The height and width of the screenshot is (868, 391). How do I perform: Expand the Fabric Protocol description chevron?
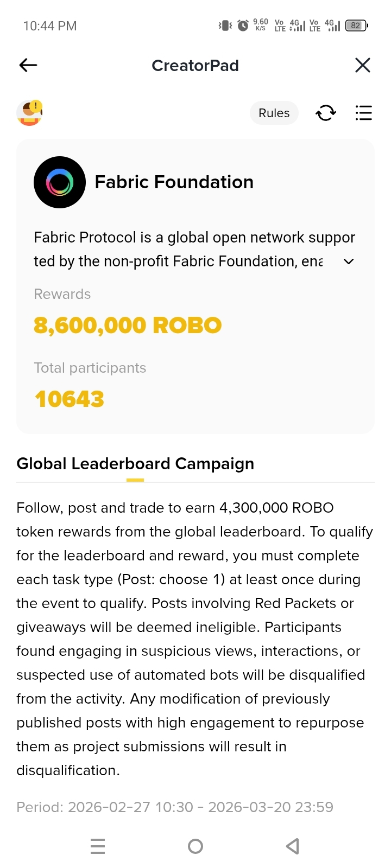point(349,261)
